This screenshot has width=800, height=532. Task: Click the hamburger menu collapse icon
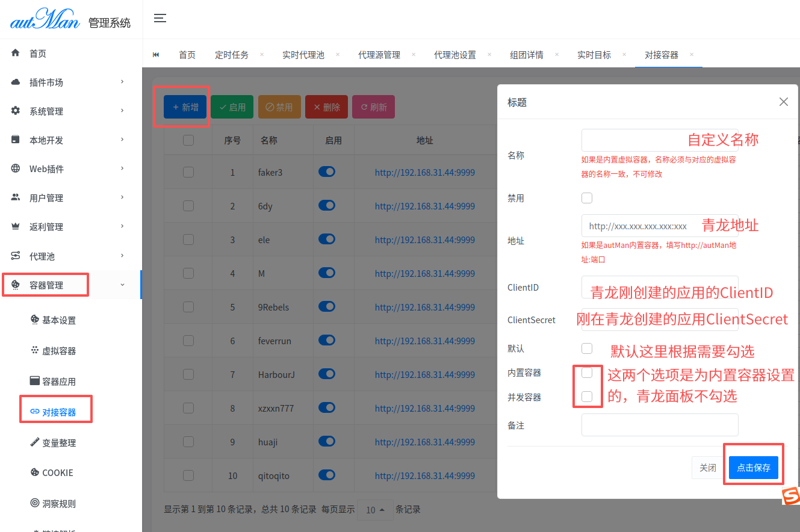[160, 18]
